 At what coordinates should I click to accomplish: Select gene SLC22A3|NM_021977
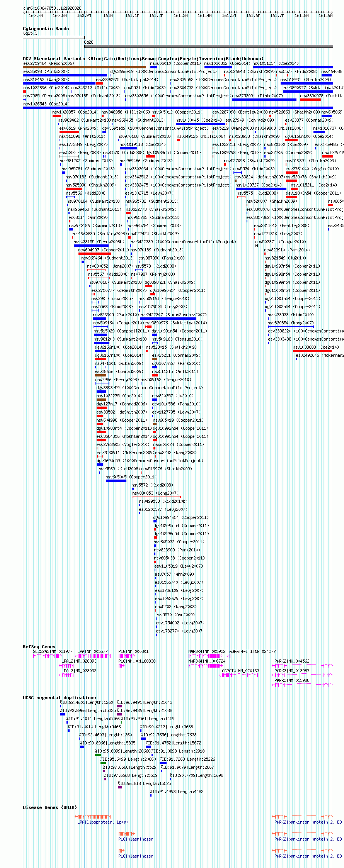[53, 651]
